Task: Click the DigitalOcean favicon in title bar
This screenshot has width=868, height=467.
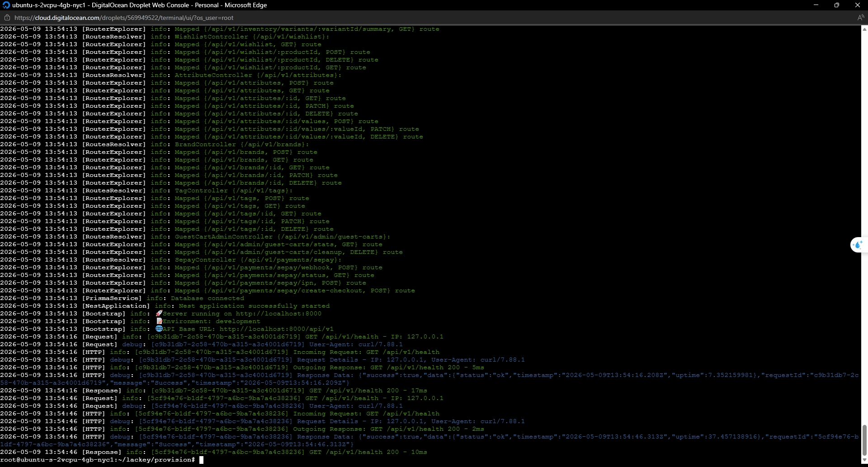Action: (x=6, y=5)
